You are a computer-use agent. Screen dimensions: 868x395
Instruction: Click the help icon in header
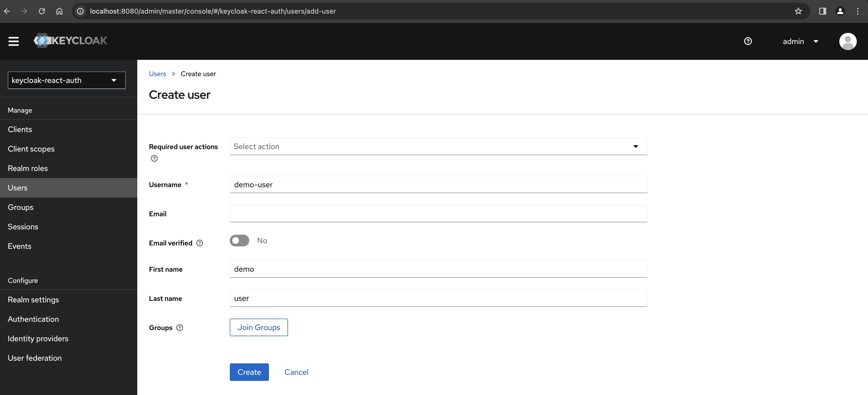tap(748, 41)
